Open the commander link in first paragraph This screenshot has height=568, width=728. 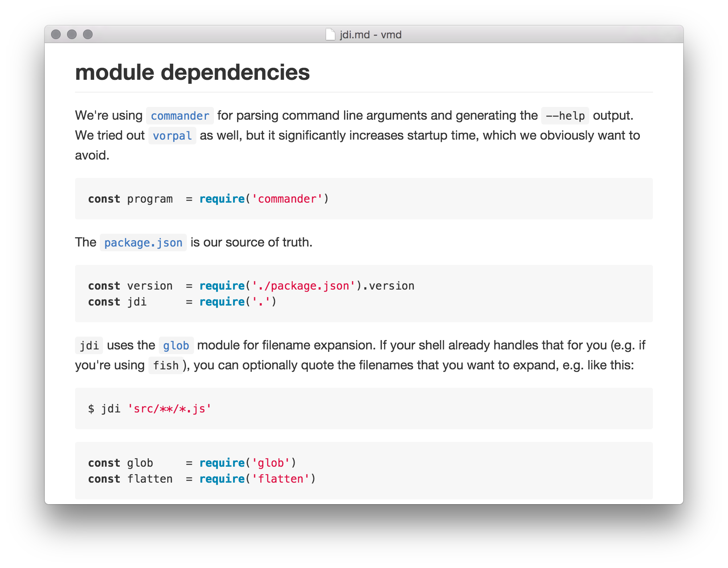pyautogui.click(x=180, y=116)
